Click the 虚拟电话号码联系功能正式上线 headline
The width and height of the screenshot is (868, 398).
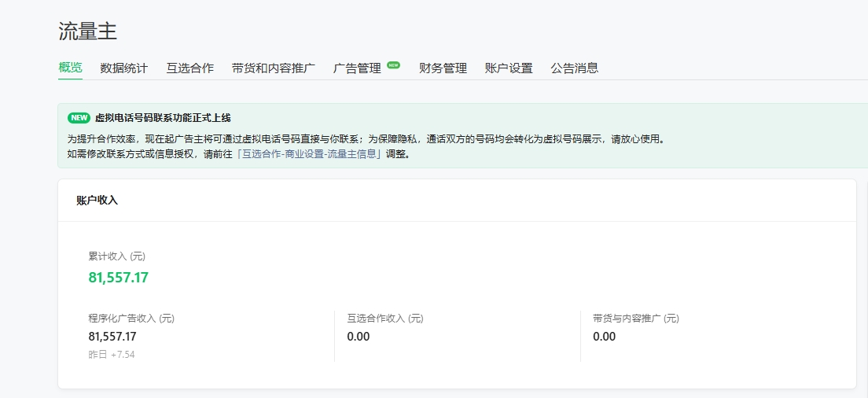(x=163, y=118)
